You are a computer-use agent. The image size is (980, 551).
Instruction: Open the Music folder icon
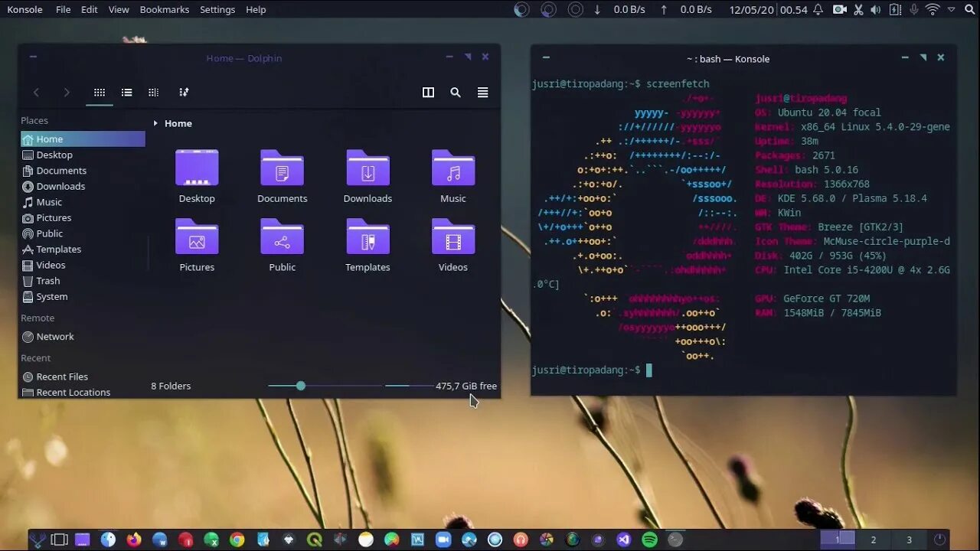point(453,168)
